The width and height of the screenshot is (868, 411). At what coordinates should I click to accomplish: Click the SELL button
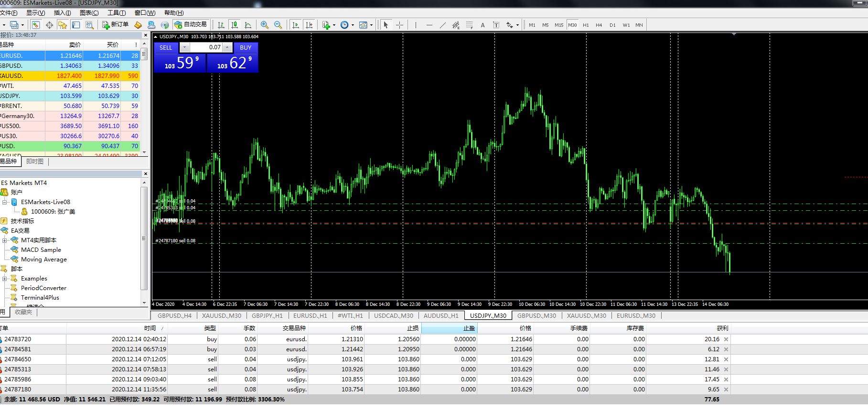tap(166, 47)
